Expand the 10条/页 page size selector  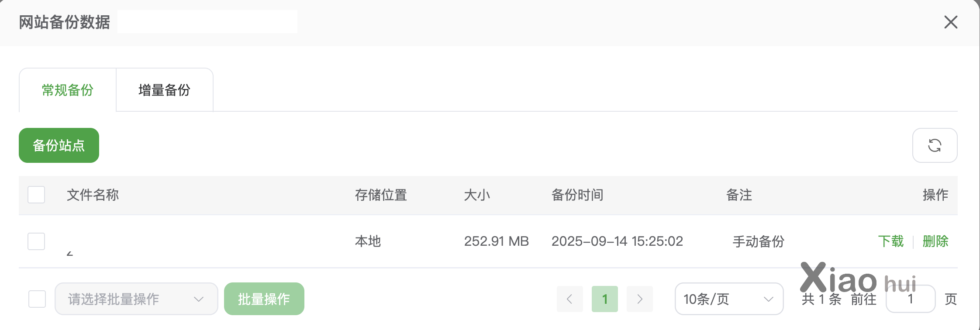click(728, 299)
